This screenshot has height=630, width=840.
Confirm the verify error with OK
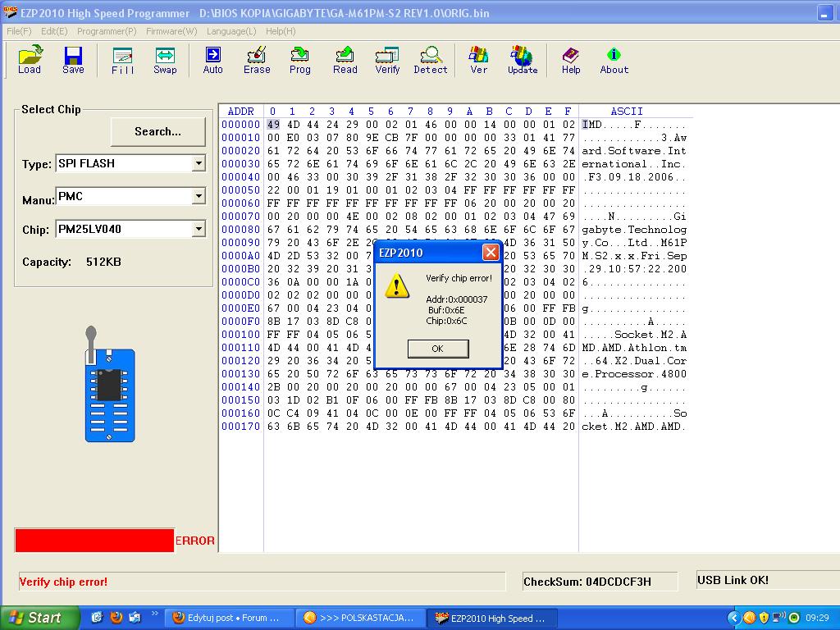click(438, 349)
